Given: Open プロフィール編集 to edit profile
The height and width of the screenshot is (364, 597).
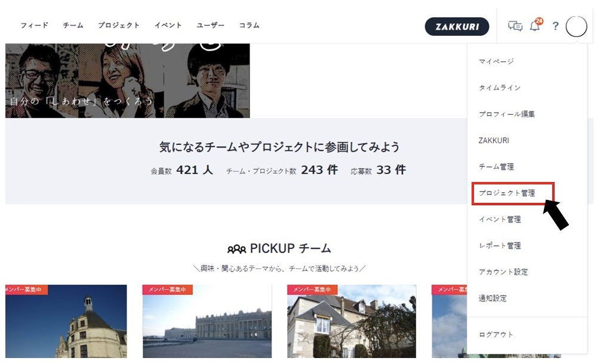Looking at the screenshot, I should point(507,114).
